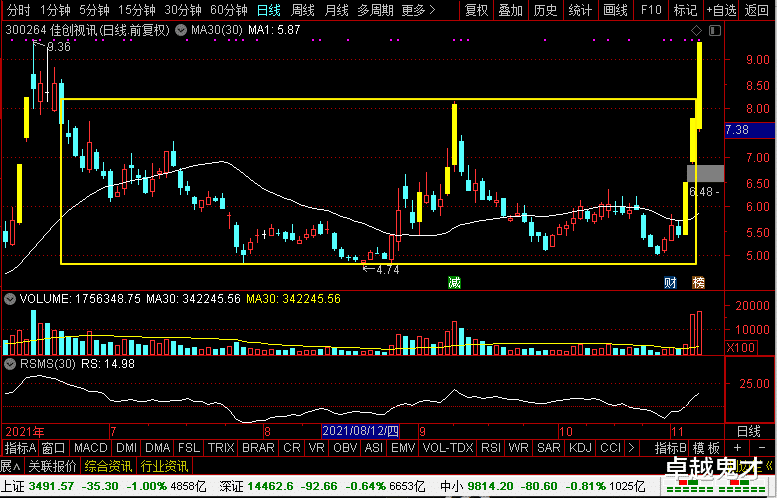The width and height of the screenshot is (777, 498).
Task: Click the brown 榜 marker on the chart
Action: 698,282
